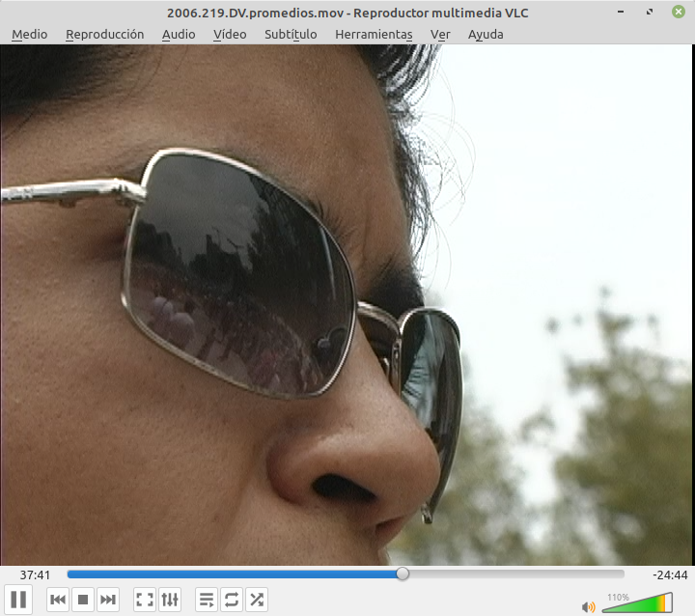Open the Subtítulo menu
Viewport: 695px width, 616px height.
point(291,34)
